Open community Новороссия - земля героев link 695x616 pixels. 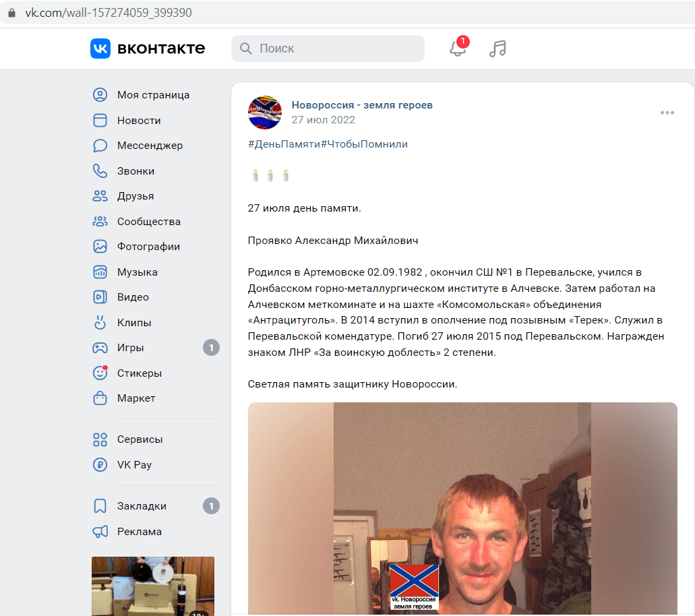click(x=362, y=105)
